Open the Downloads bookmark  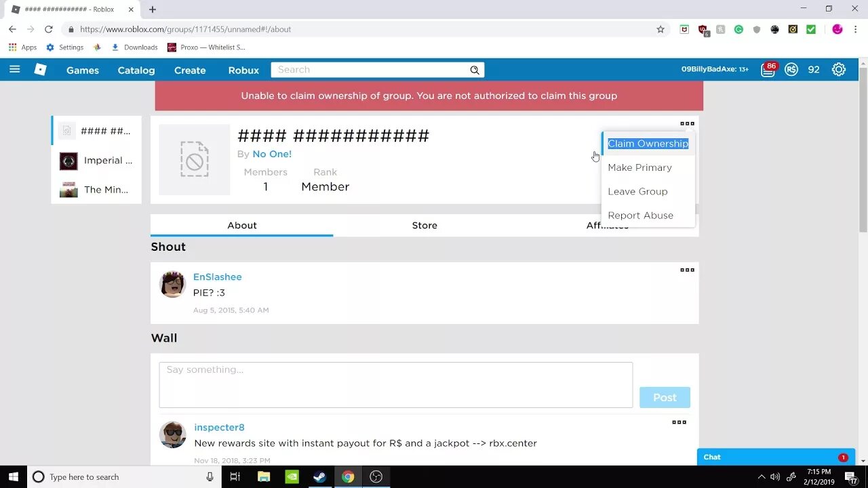coord(134,47)
